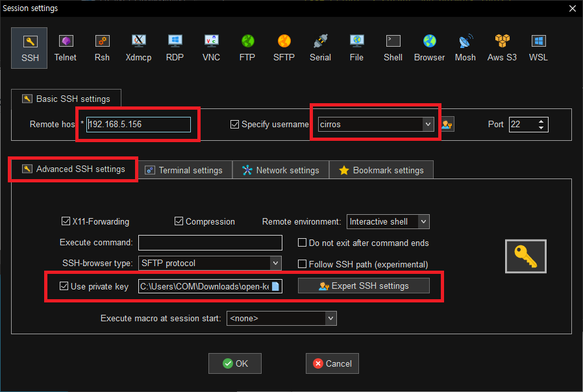
Task: Switch to the Basic SSH settings tab
Action: click(x=66, y=99)
